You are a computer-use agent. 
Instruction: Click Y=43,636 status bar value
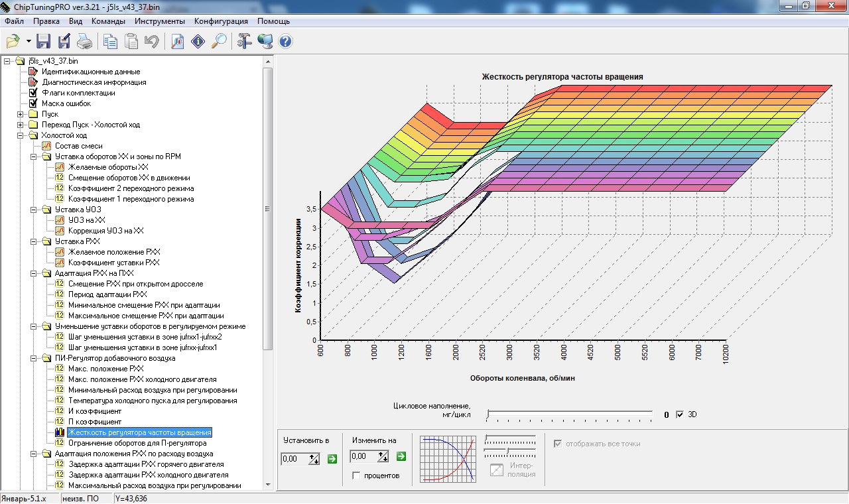point(131,498)
